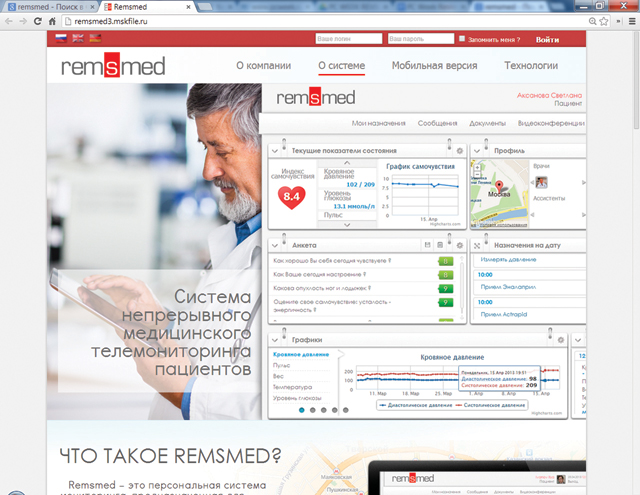Toggle Систолическое давление legend series
Screen dimensions: 640x495
click(490, 405)
